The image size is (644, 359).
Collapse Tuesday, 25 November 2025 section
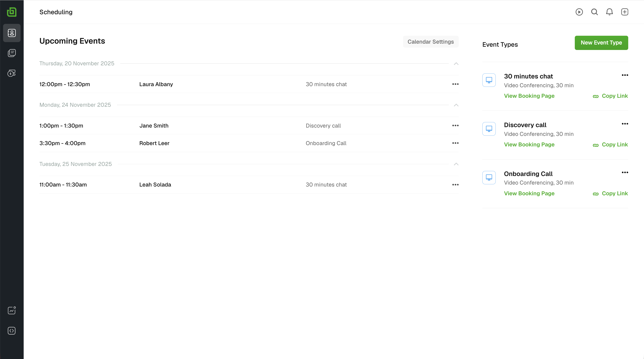coord(456,164)
